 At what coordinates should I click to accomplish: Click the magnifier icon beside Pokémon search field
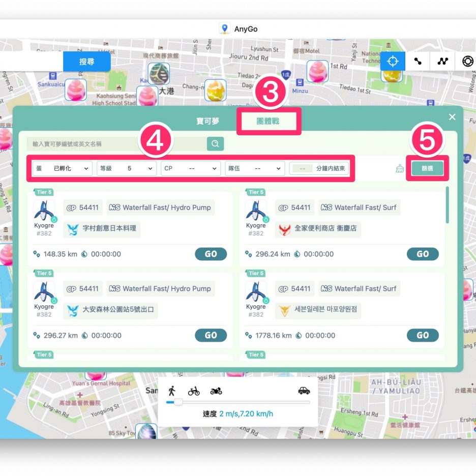click(x=215, y=144)
